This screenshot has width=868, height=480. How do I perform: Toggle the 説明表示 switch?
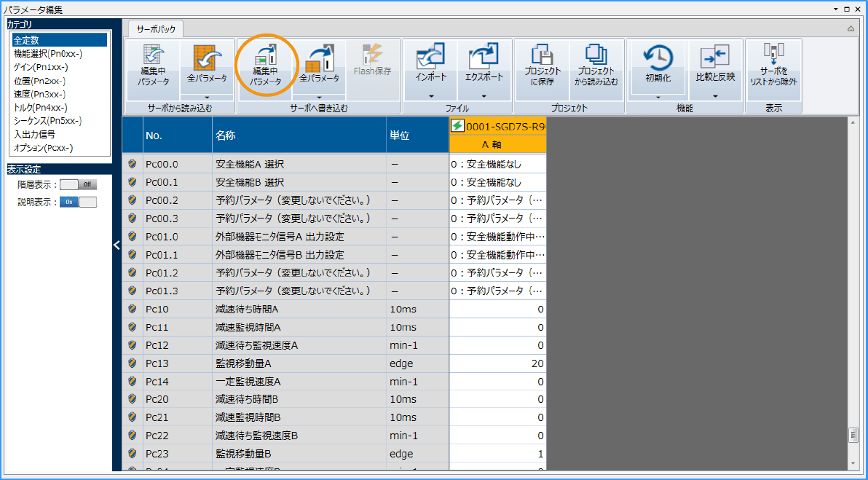tap(78, 202)
